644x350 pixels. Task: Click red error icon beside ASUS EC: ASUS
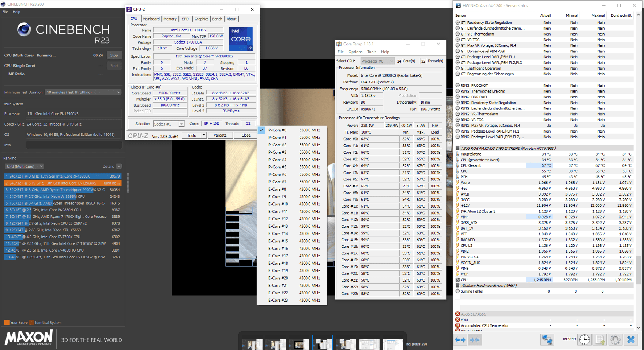click(x=457, y=314)
